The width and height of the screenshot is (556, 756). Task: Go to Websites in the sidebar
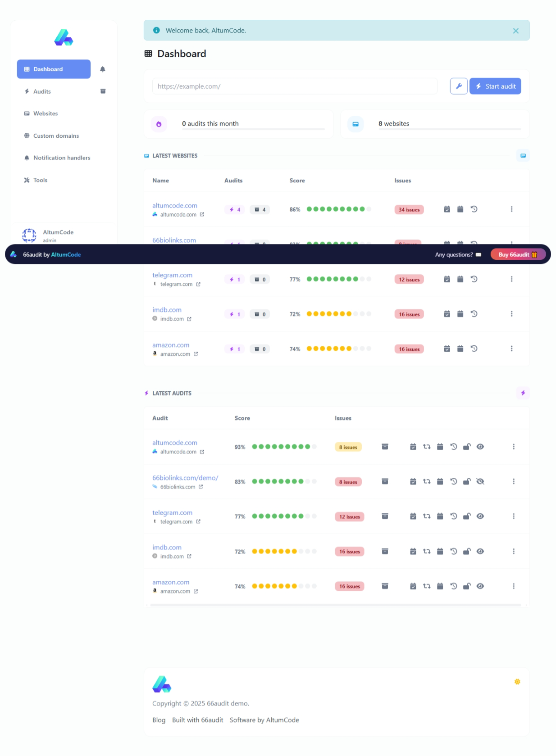click(x=46, y=113)
